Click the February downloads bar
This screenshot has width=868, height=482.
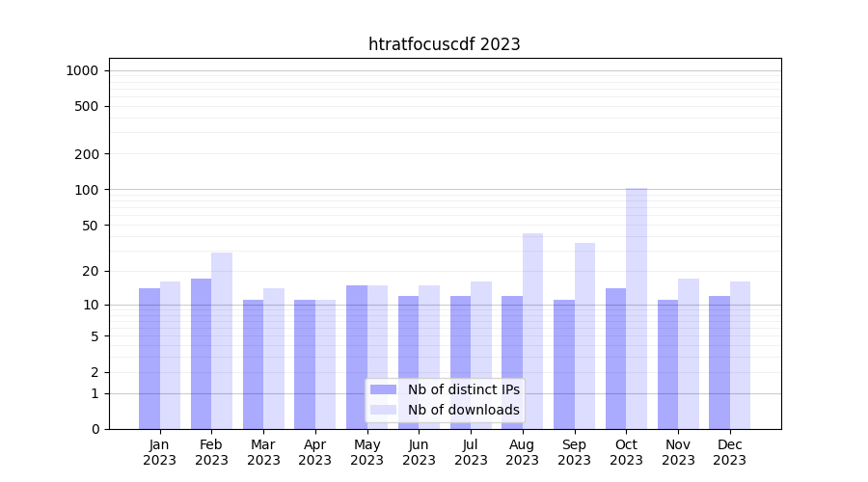point(222,340)
